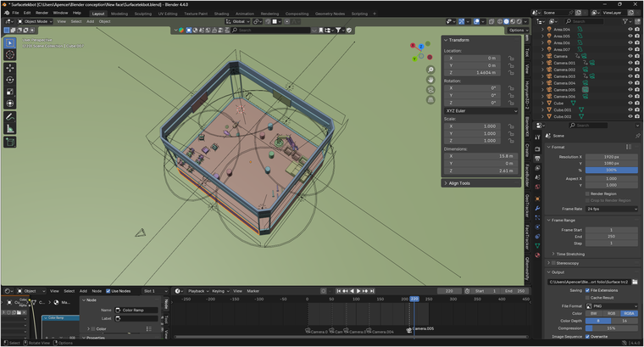Open the XYZ Euler rotation mode dropdown
644x347 pixels.
(x=481, y=111)
